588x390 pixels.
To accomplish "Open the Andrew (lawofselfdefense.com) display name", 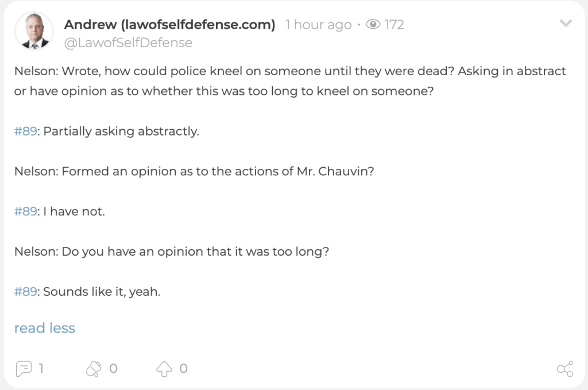I will 169,25.
